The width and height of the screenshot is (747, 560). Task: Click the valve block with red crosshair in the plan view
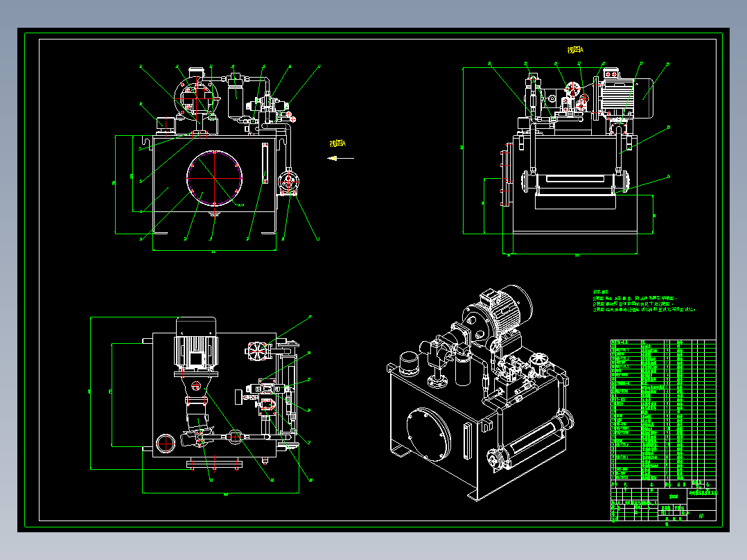[x=258, y=351]
